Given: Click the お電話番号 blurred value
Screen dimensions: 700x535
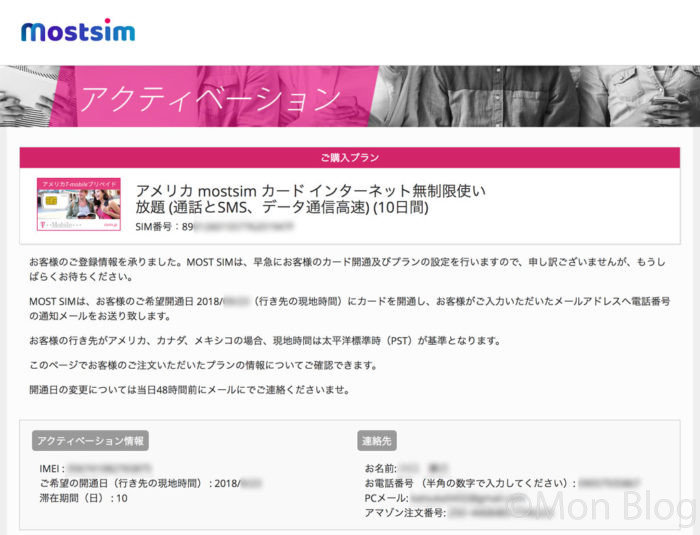Looking at the screenshot, I should click(610, 483).
